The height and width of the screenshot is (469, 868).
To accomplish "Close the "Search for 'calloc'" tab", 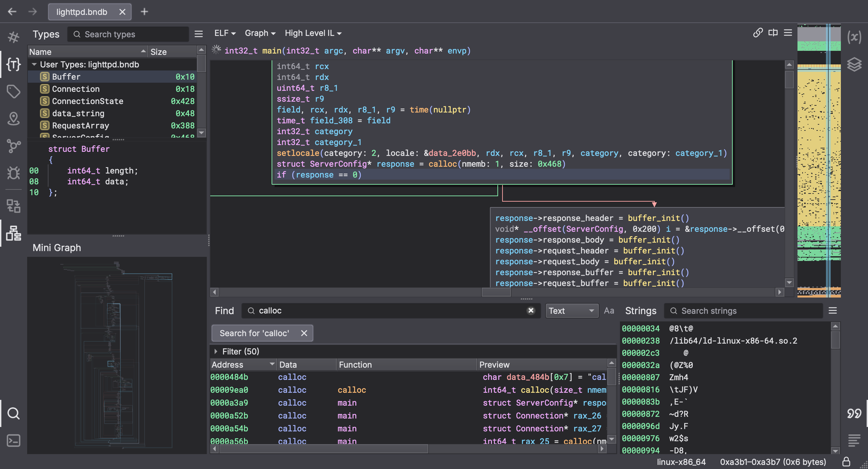I will (304, 333).
